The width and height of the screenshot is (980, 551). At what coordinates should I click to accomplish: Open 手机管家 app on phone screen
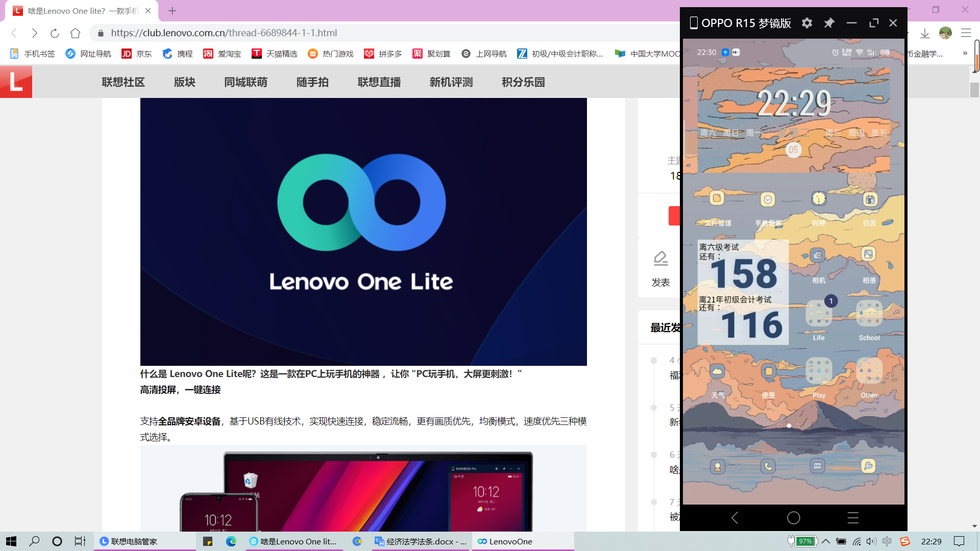[x=768, y=199]
